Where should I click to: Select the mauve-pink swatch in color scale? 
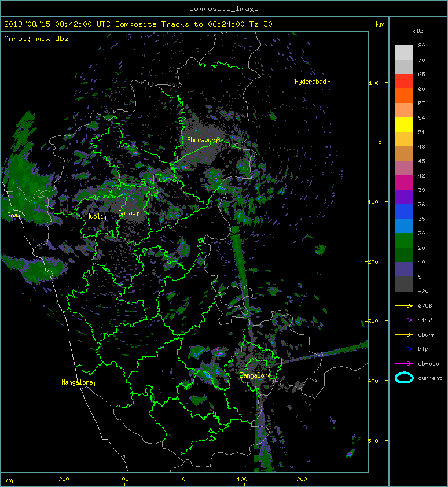point(404,168)
